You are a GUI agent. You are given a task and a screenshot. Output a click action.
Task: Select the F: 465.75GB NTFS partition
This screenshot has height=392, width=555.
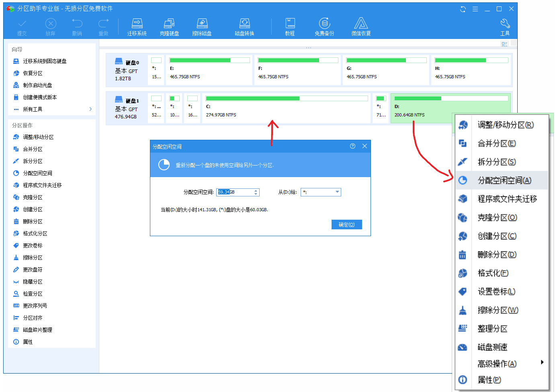pos(298,70)
